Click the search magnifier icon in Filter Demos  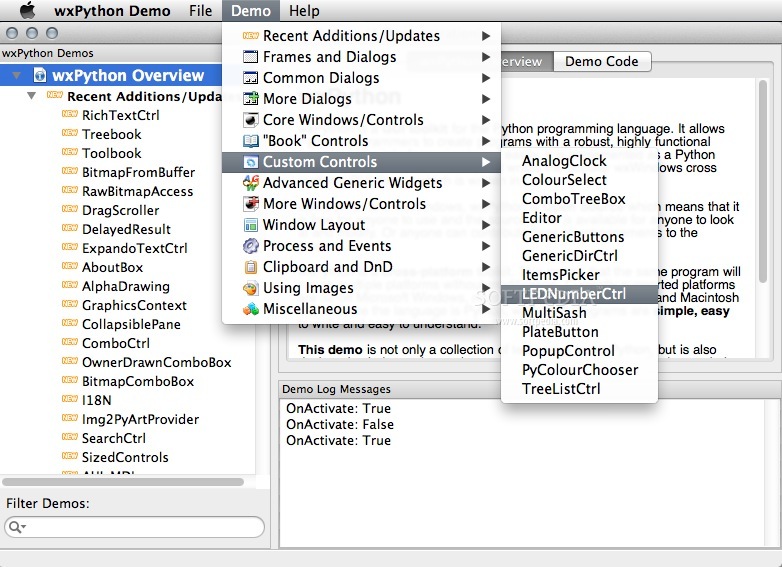16,527
